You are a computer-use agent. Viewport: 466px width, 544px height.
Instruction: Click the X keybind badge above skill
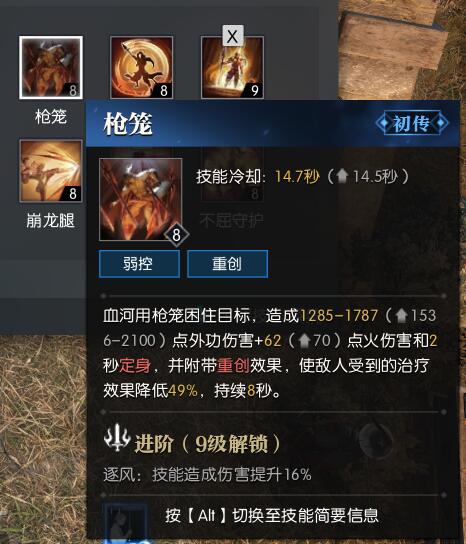pyautogui.click(x=233, y=36)
